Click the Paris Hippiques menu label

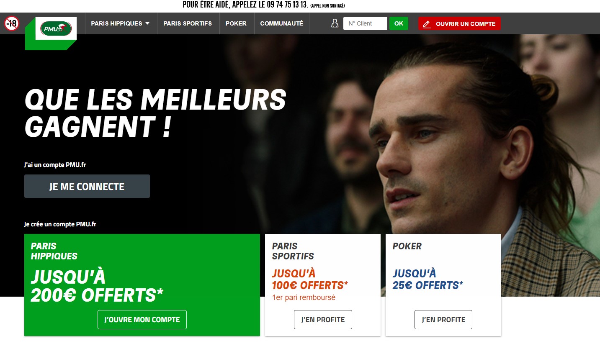[116, 23]
